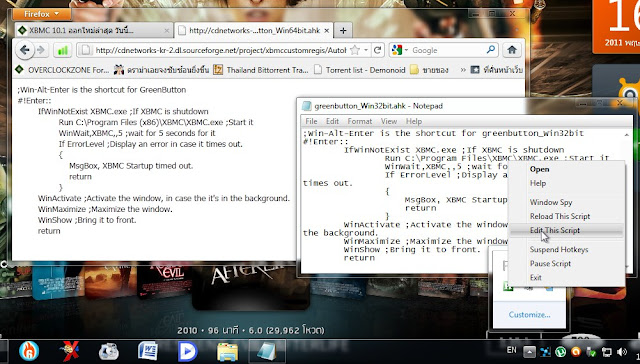The width and height of the screenshot is (640, 364).
Task: Open red X app on taskbar
Action: coord(69,351)
